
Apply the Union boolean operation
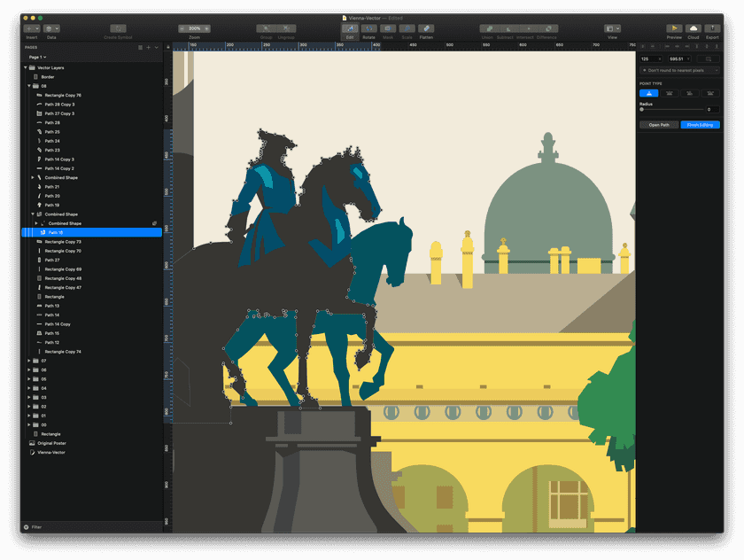[x=490, y=28]
